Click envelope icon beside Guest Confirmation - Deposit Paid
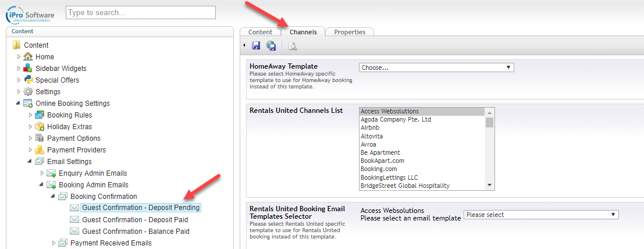This screenshot has height=249, width=644. [74, 219]
